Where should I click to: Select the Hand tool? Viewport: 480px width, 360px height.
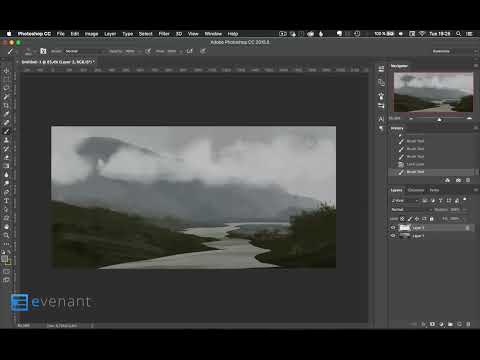[x=6, y=227]
